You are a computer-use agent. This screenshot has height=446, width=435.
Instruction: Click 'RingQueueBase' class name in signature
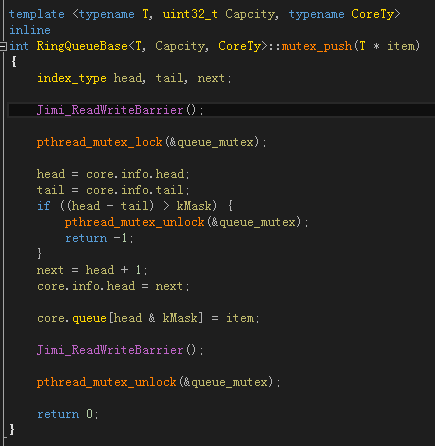click(x=82, y=46)
